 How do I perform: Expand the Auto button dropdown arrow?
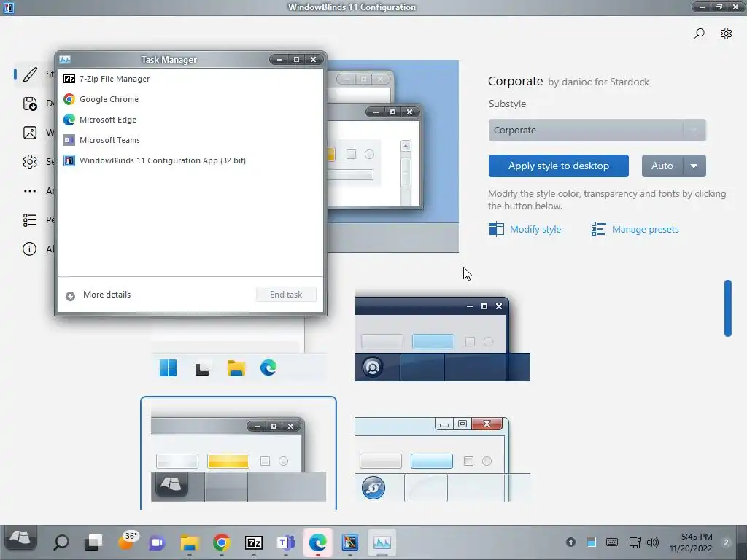pyautogui.click(x=694, y=166)
